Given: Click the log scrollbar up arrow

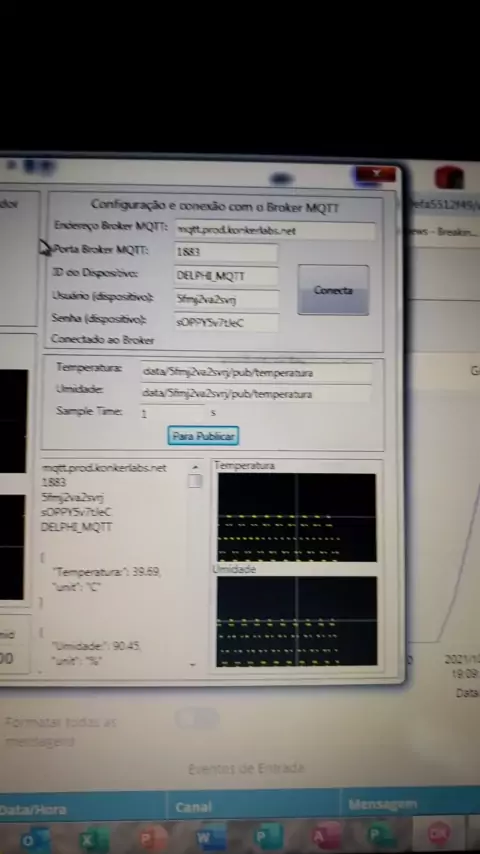Looking at the screenshot, I should [195, 467].
